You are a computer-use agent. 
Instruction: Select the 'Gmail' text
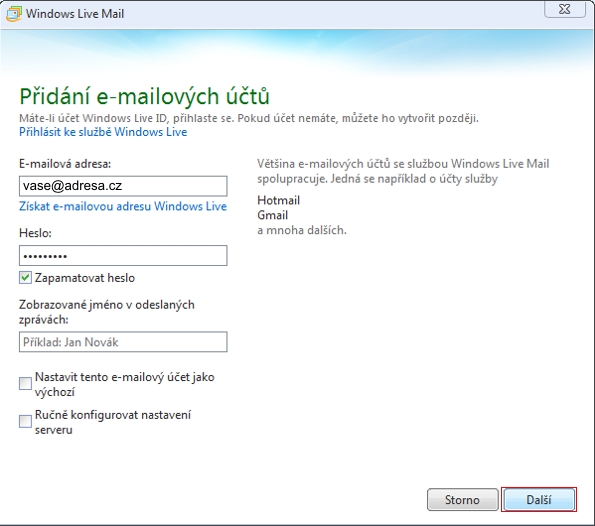(x=272, y=215)
